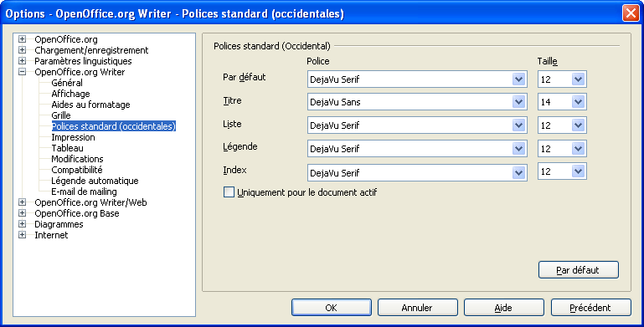
Task: Click the Précédent button
Action: click(590, 307)
